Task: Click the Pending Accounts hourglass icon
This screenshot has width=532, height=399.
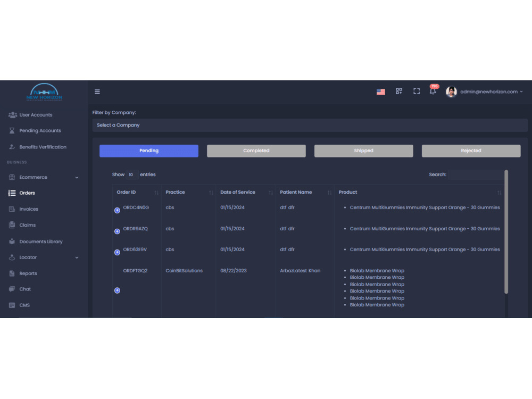Action: click(x=12, y=131)
